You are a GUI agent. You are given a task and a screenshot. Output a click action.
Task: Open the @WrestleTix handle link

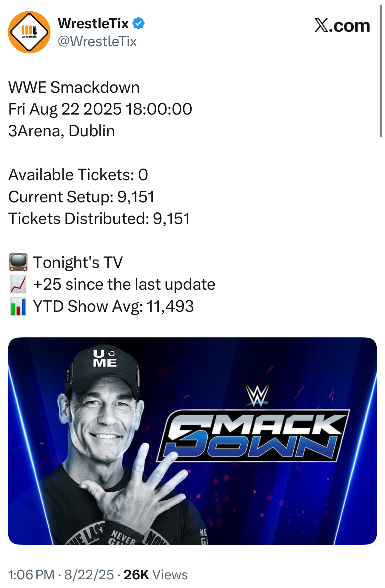coord(97,41)
